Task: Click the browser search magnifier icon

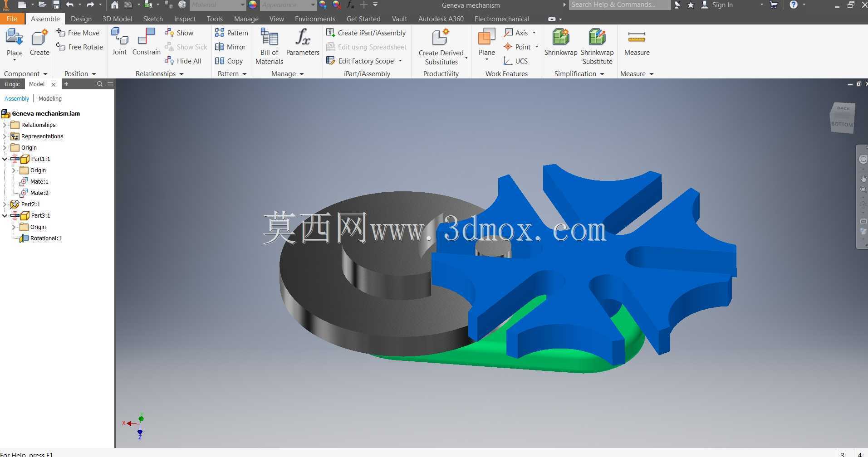Action: pos(100,84)
